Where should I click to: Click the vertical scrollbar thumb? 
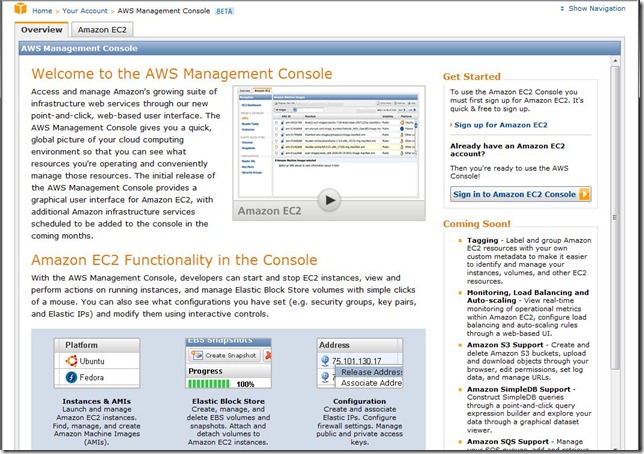tap(615, 218)
